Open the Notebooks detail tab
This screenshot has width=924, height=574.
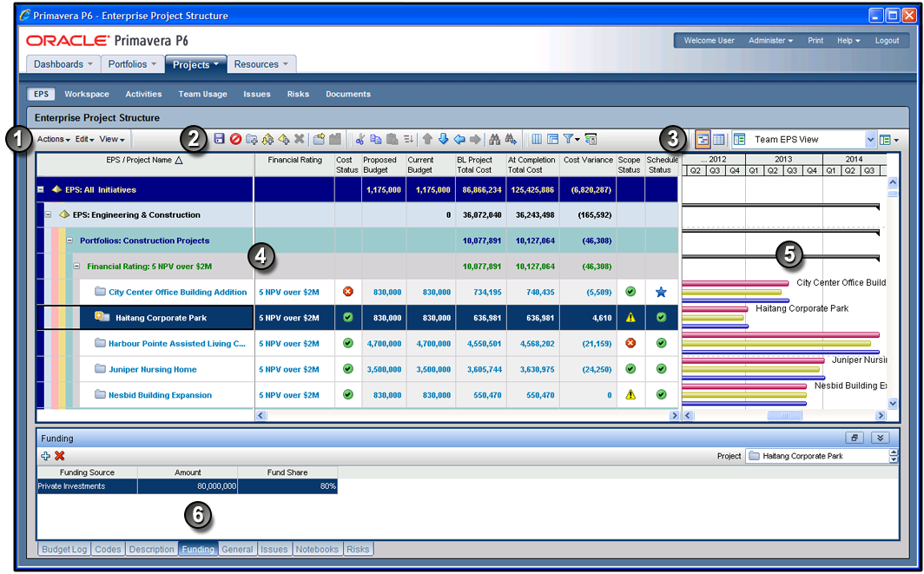tap(317, 549)
